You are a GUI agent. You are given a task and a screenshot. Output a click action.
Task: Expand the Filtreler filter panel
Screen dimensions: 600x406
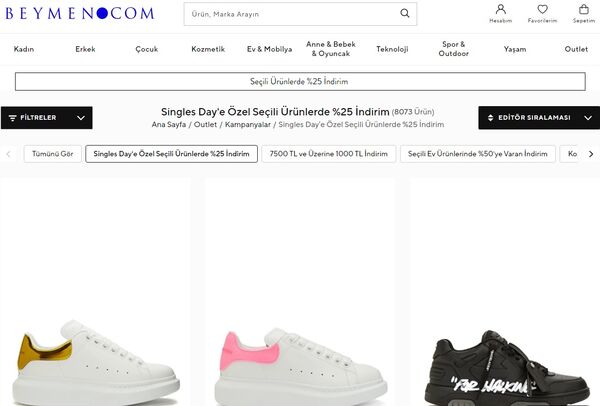coord(46,118)
